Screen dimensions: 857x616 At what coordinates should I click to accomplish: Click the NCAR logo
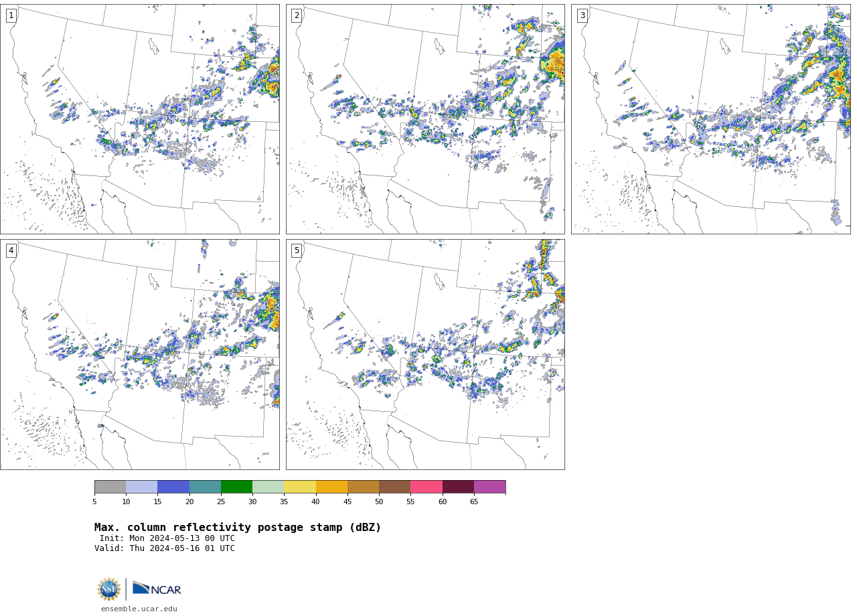(x=157, y=589)
